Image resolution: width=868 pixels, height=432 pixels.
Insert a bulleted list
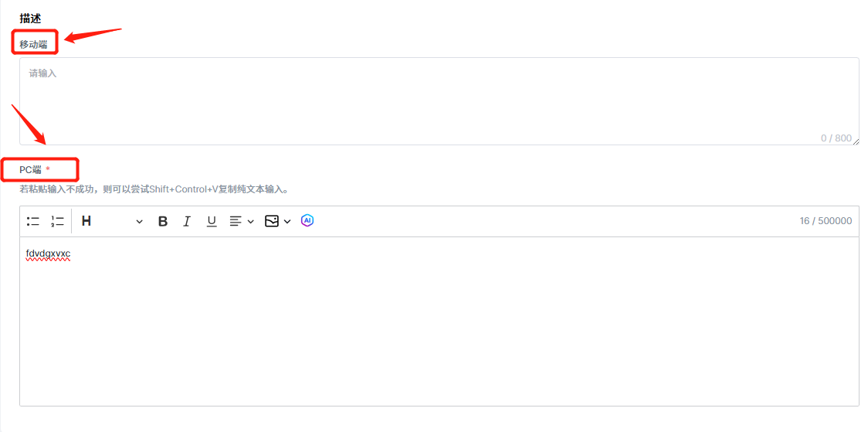point(33,221)
